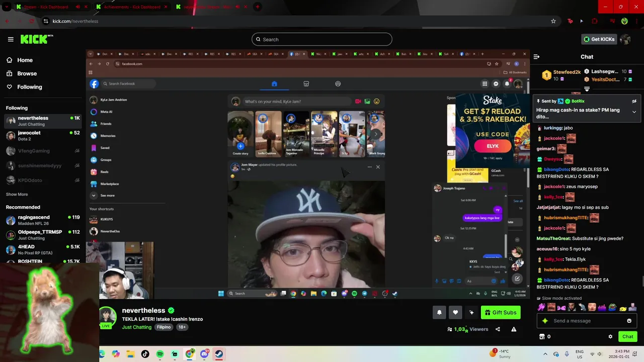
Task: Click username aceuuu16 in chat
Action: (548, 249)
